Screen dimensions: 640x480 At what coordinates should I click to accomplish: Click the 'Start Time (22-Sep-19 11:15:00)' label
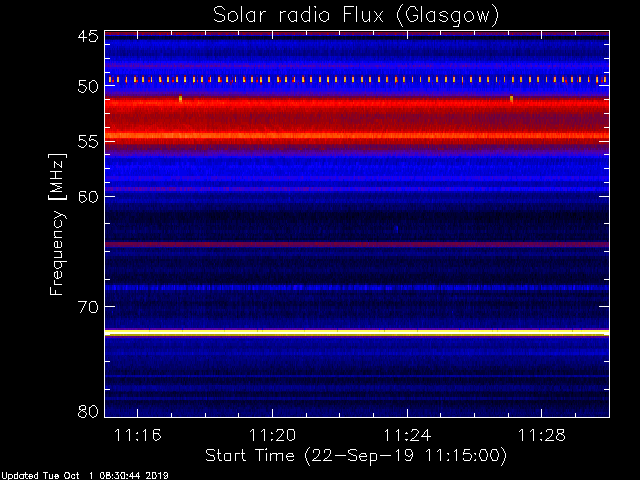(356, 456)
